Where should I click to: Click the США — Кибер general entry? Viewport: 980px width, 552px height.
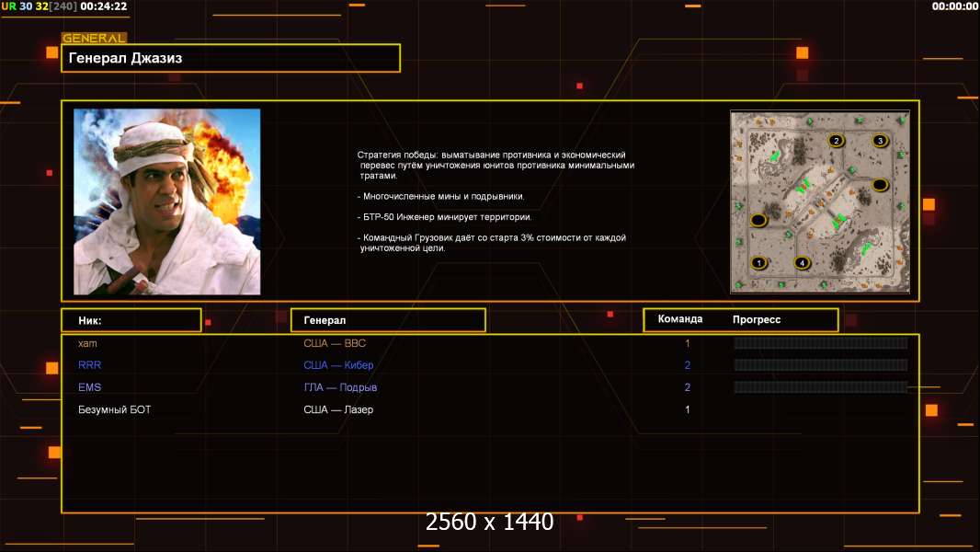[338, 365]
